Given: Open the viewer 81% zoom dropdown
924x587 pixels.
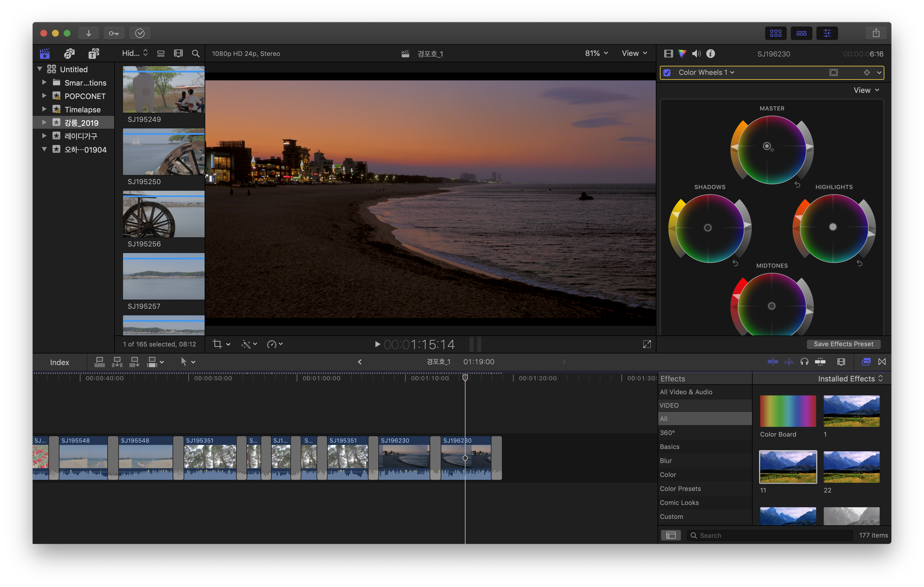Looking at the screenshot, I should (x=596, y=53).
